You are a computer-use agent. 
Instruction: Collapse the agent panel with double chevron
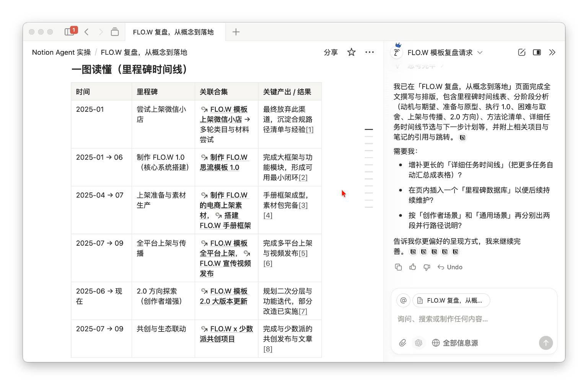[x=552, y=52]
